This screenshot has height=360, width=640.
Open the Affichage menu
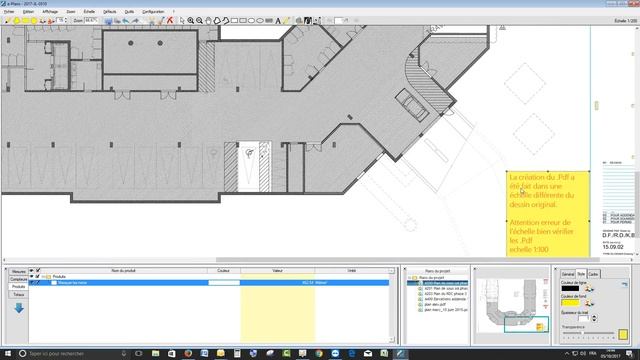point(50,12)
